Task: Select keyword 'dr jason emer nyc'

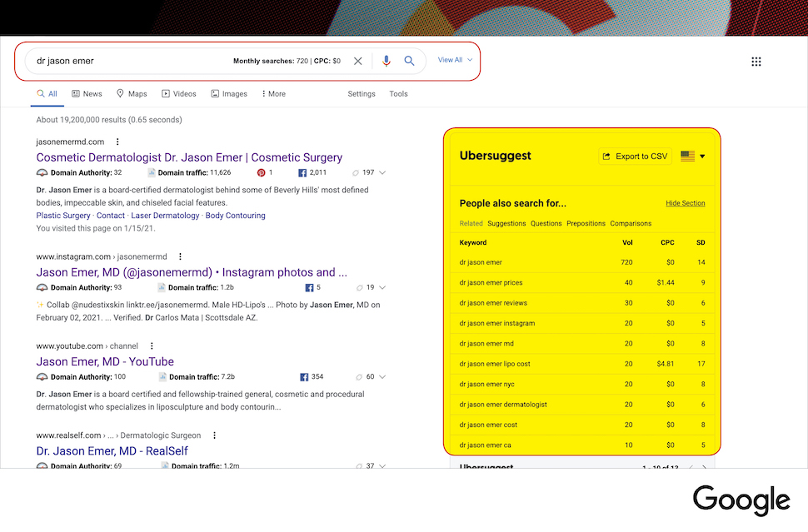Action: click(487, 384)
